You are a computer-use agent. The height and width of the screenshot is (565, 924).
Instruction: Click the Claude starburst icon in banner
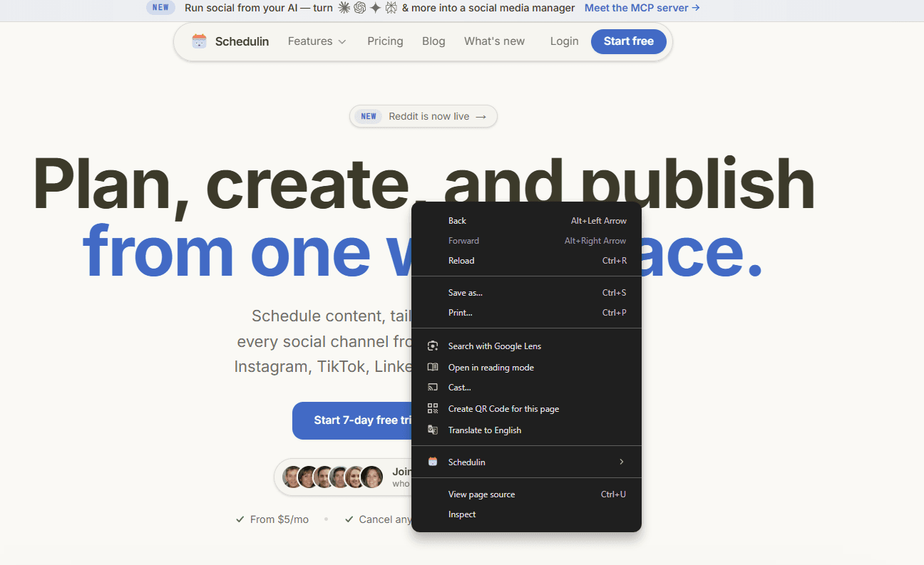point(344,8)
